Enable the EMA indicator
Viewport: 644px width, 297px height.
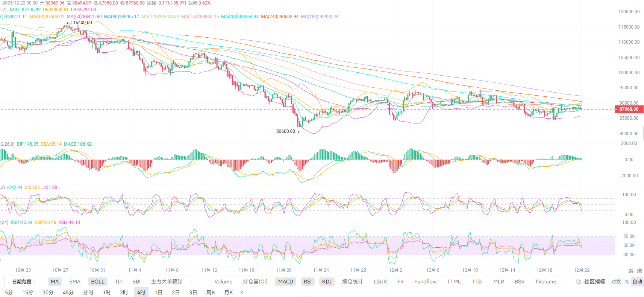[x=75, y=282]
